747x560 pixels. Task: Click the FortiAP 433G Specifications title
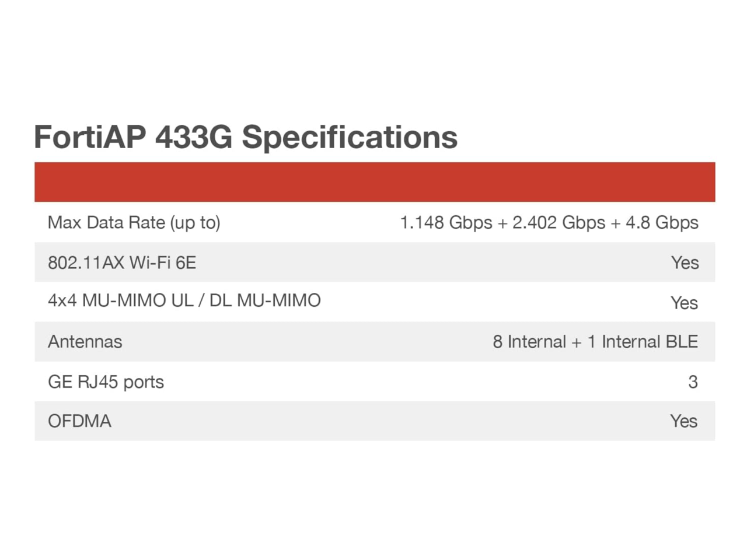[245, 137]
